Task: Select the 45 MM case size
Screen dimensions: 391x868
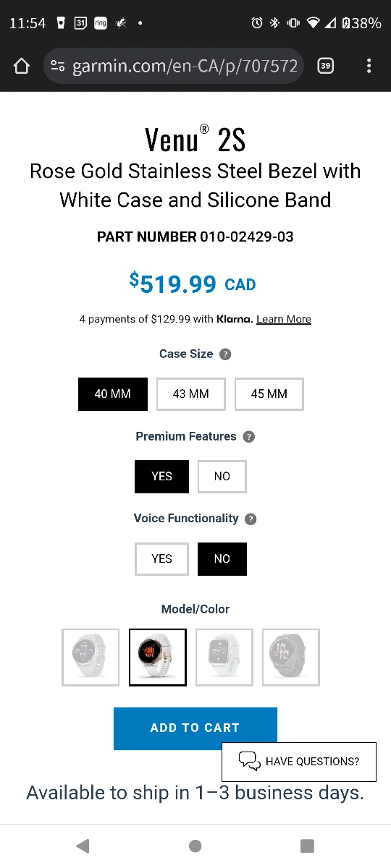Action: tap(269, 394)
